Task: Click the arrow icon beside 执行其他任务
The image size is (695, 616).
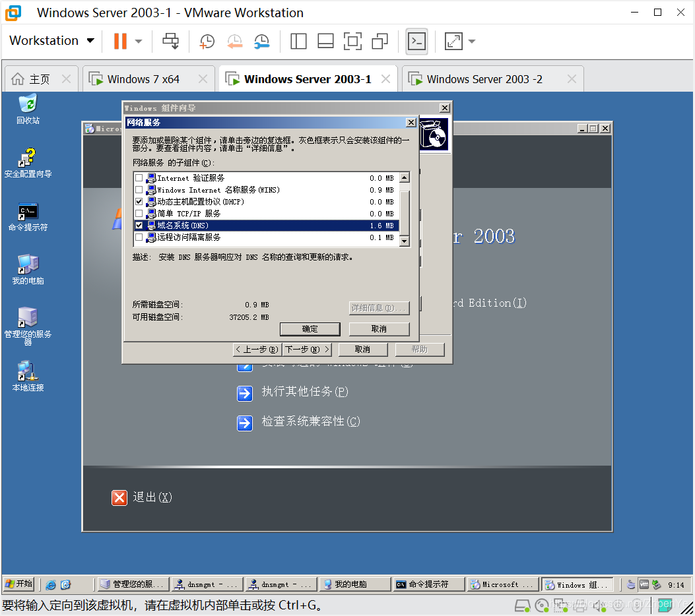Action: [245, 393]
